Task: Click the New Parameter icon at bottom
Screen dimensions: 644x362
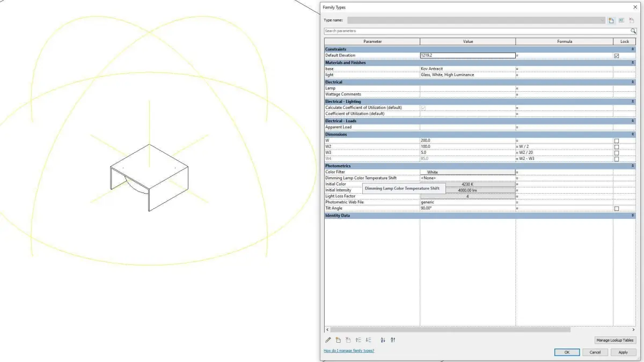Action: 338,340
